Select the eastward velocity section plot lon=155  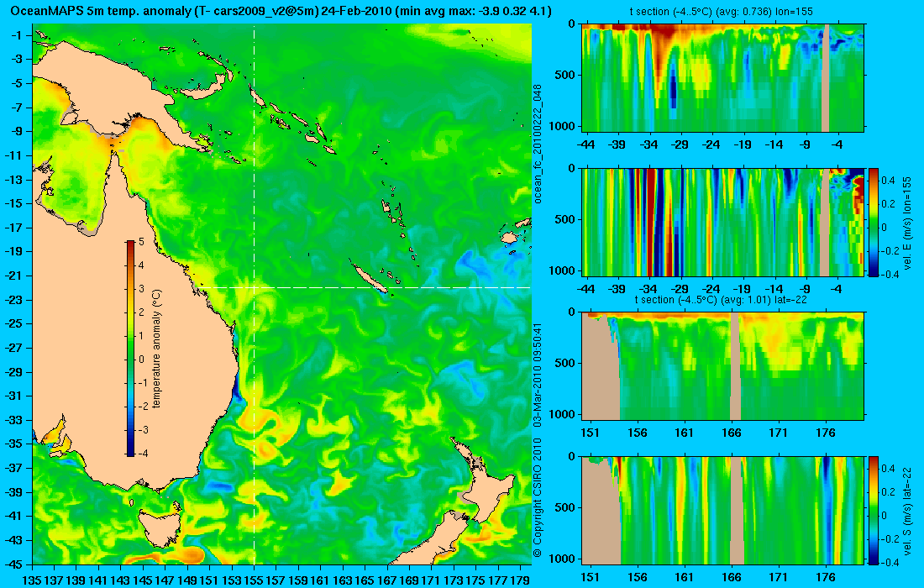click(x=722, y=222)
